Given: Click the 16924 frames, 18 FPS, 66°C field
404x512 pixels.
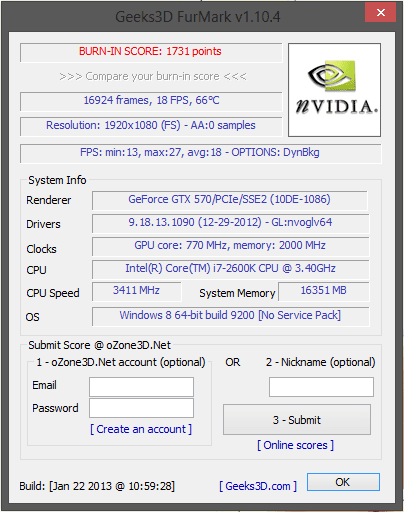Looking at the screenshot, I should point(151,101).
